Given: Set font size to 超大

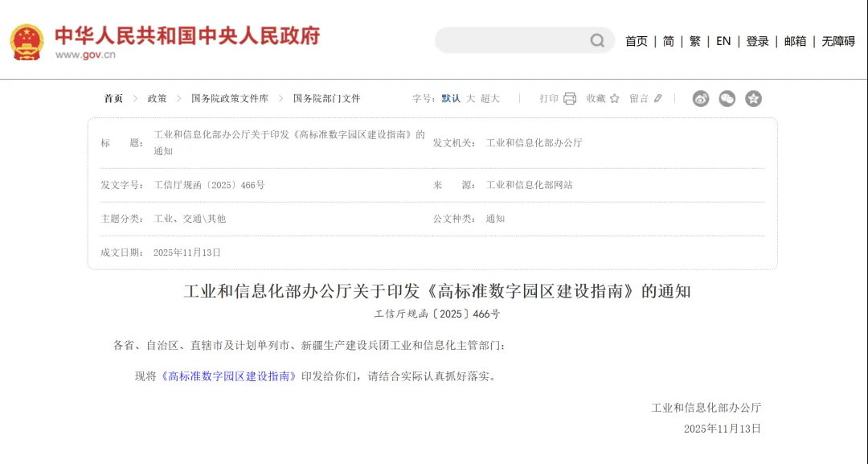Looking at the screenshot, I should click(x=490, y=99).
